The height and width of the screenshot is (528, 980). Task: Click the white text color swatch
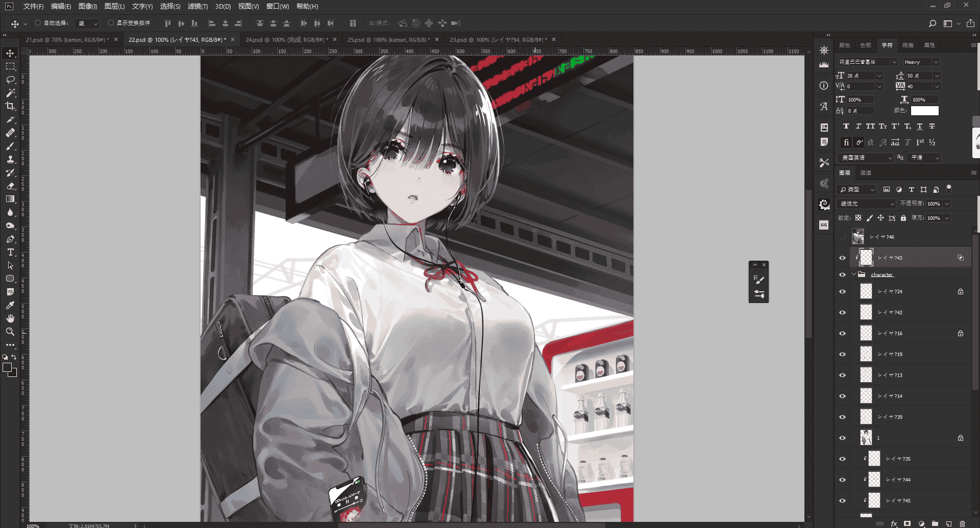point(925,111)
